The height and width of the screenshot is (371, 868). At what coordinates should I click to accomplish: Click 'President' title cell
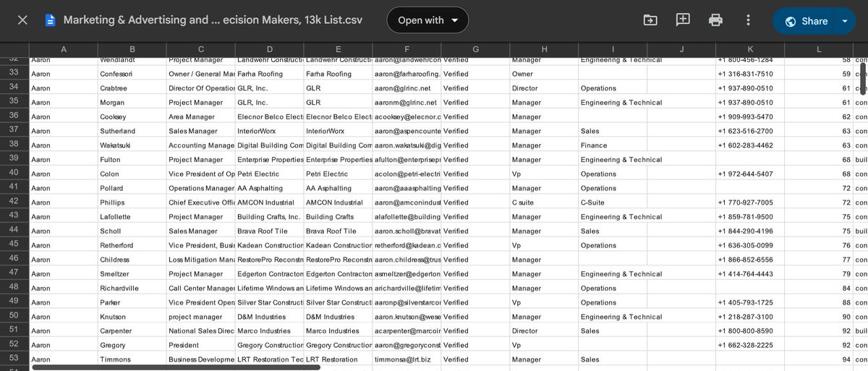coord(200,346)
